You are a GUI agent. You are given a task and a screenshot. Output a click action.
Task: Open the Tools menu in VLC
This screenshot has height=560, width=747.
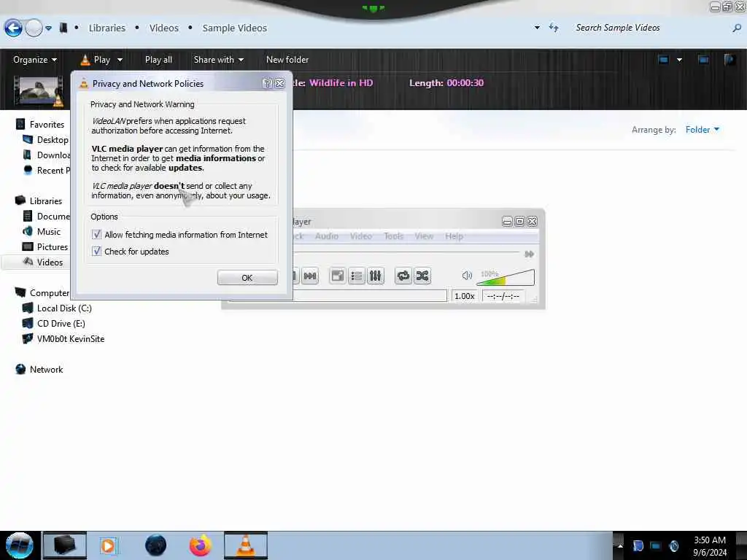pos(393,236)
